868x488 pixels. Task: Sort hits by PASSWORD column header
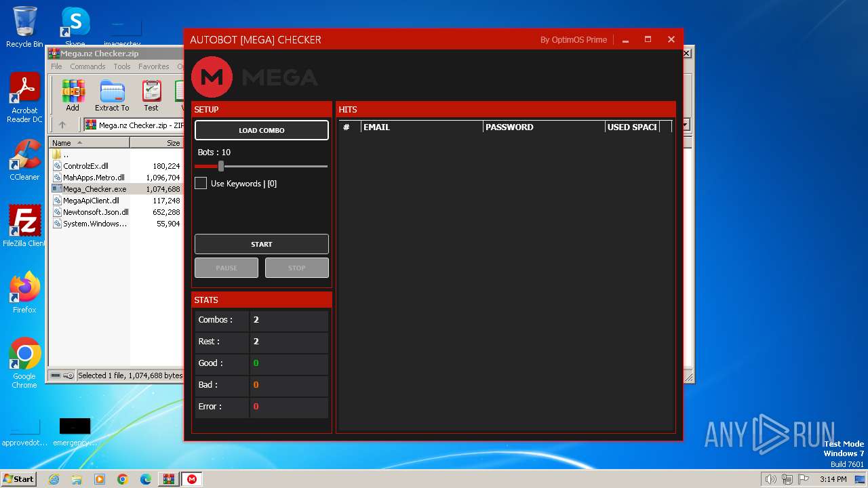543,127
